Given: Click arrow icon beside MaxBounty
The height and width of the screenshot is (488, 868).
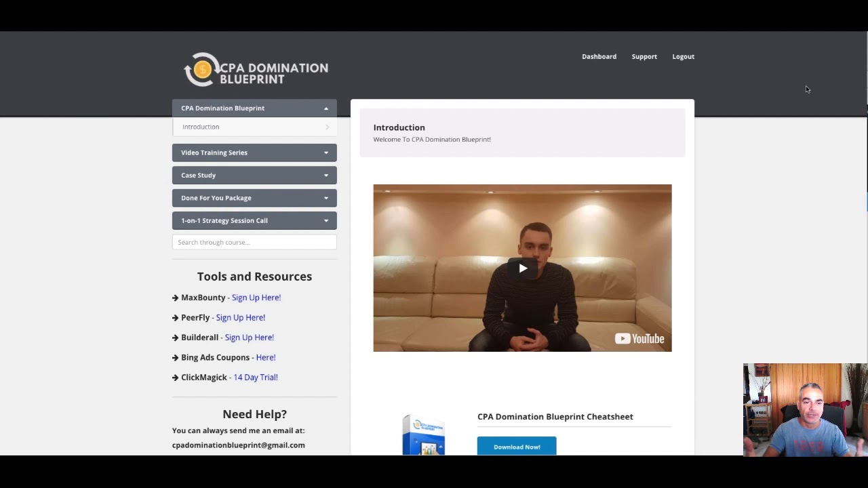Looking at the screenshot, I should 176,298.
